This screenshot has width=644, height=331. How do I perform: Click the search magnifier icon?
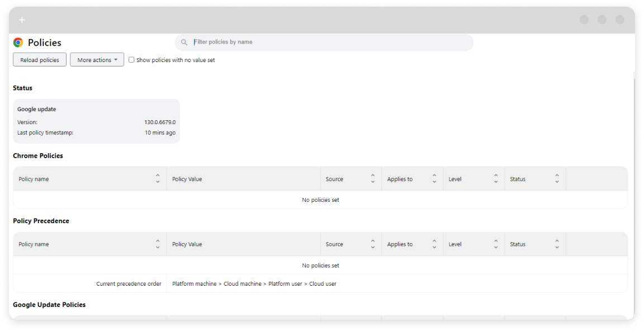184,42
